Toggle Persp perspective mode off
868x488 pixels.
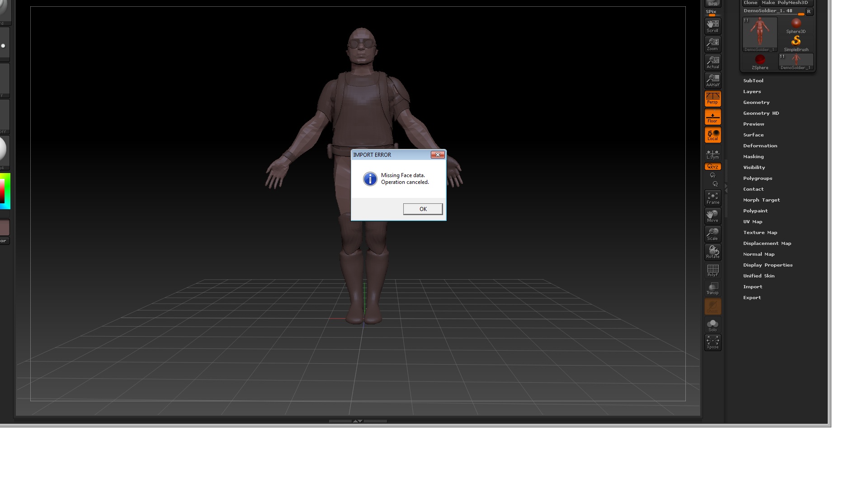tap(712, 99)
